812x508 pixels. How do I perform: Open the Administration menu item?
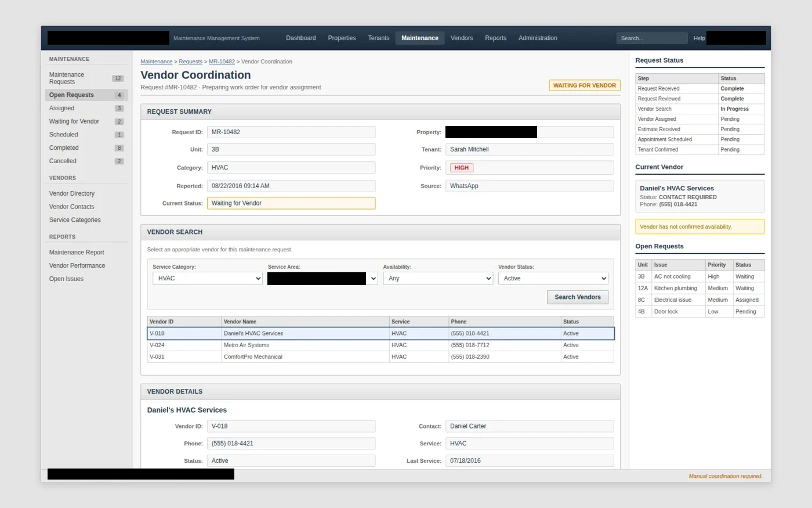pyautogui.click(x=538, y=38)
